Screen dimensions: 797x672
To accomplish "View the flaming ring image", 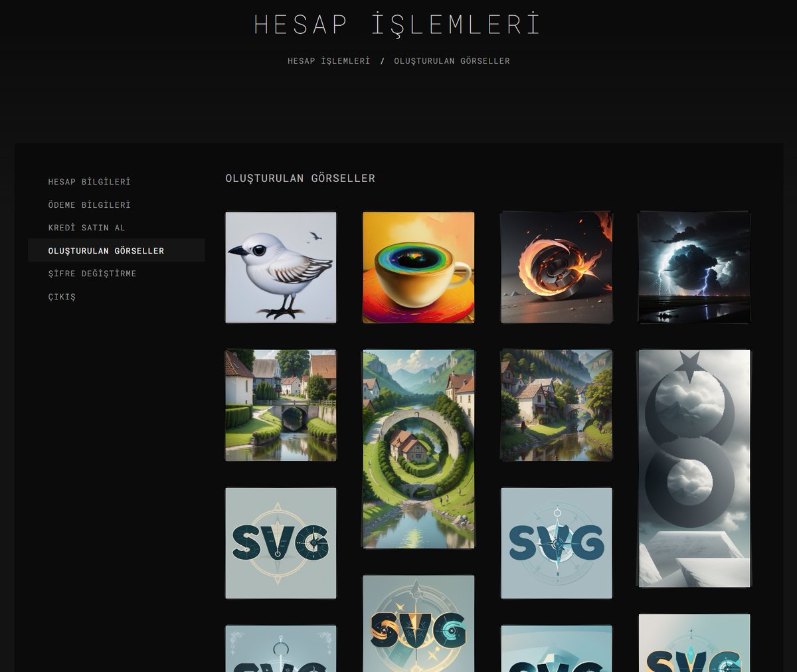I will coord(557,268).
